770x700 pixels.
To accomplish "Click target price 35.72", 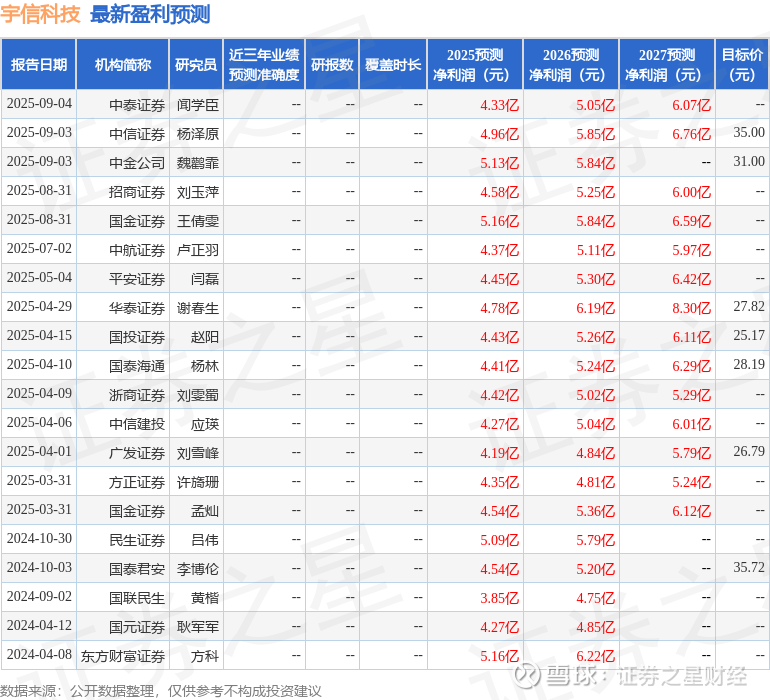I will click(x=749, y=567).
